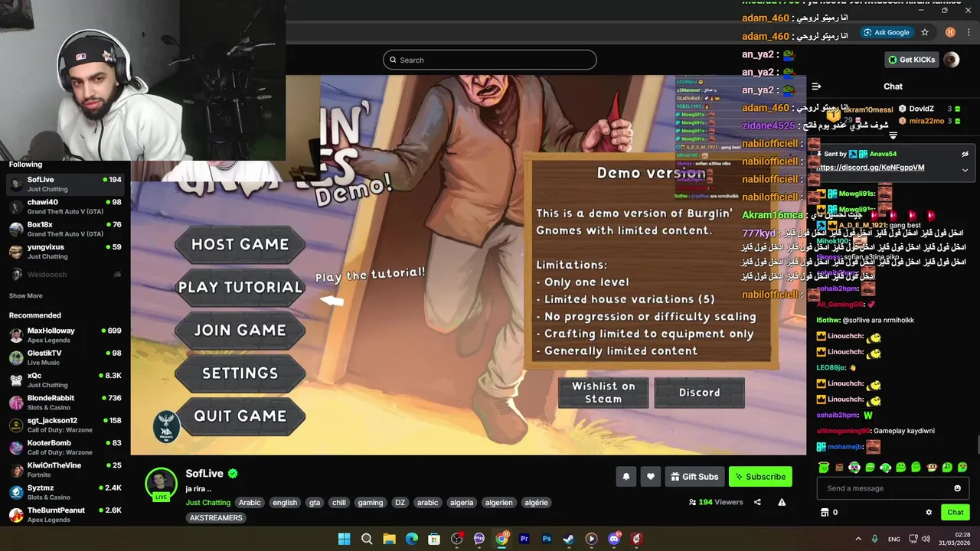Open Box18x channel in sidebar
This screenshot has height=551, width=980.
click(x=65, y=229)
